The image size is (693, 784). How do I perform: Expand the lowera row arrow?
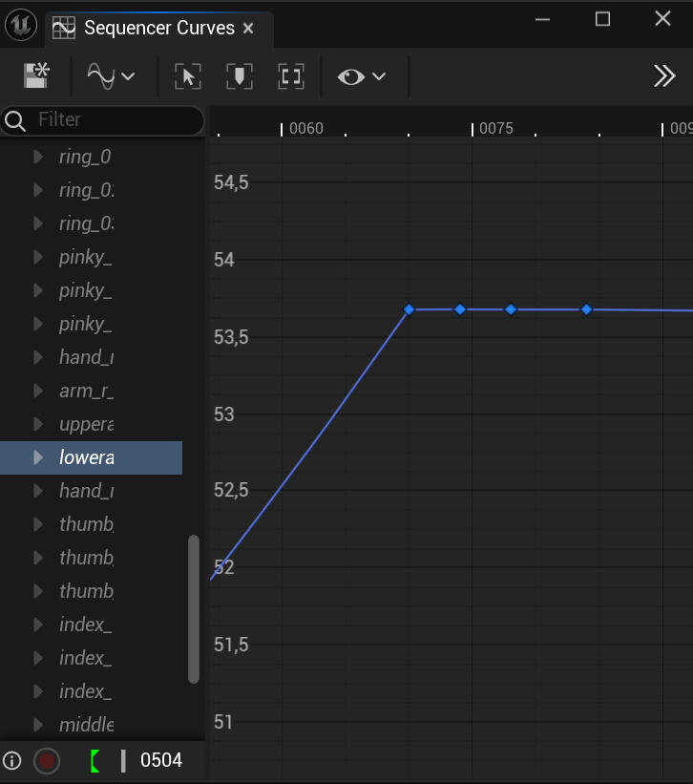[38, 457]
